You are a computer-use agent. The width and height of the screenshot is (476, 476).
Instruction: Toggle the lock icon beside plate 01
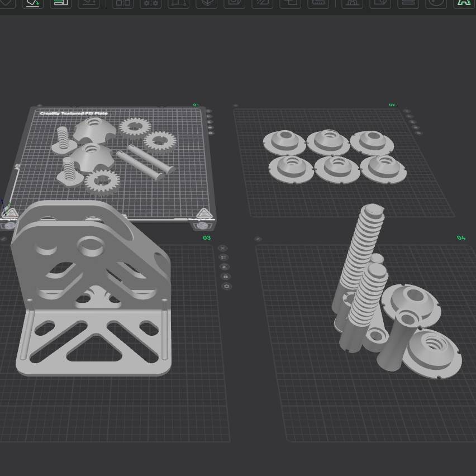point(211,128)
